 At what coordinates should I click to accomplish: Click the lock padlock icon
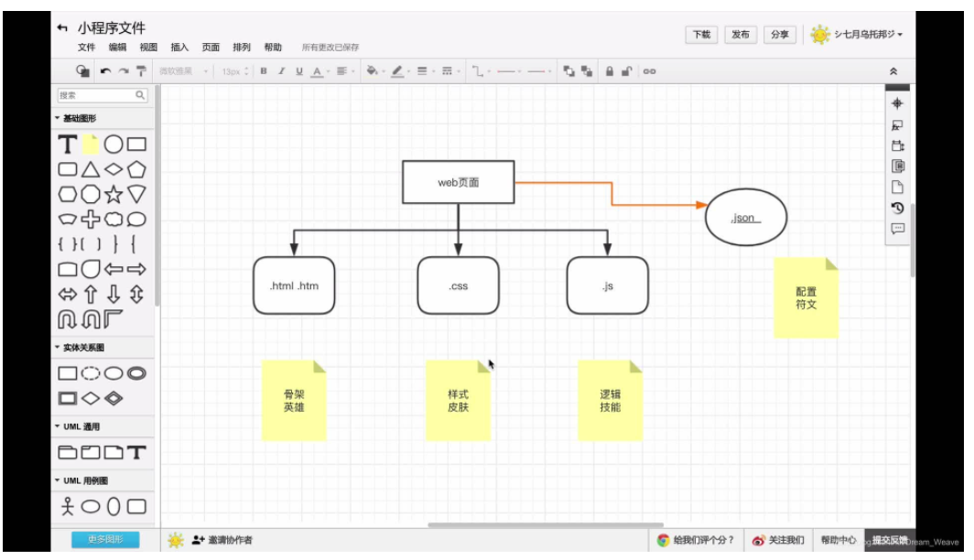[610, 71]
